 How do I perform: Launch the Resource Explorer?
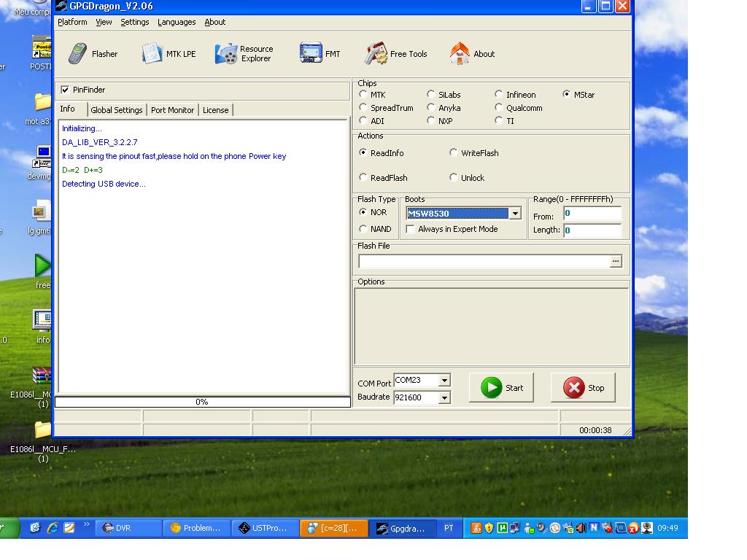(244, 54)
